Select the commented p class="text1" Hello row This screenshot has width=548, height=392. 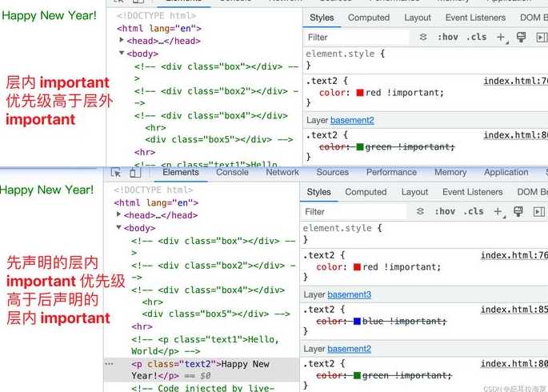pyautogui.click(x=205, y=345)
